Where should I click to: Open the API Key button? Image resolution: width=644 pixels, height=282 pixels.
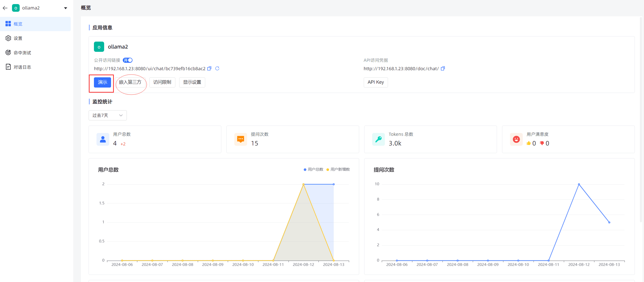tap(375, 82)
